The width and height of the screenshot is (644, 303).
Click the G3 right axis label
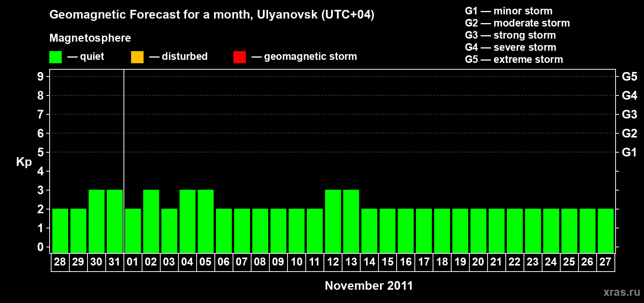coord(630,114)
